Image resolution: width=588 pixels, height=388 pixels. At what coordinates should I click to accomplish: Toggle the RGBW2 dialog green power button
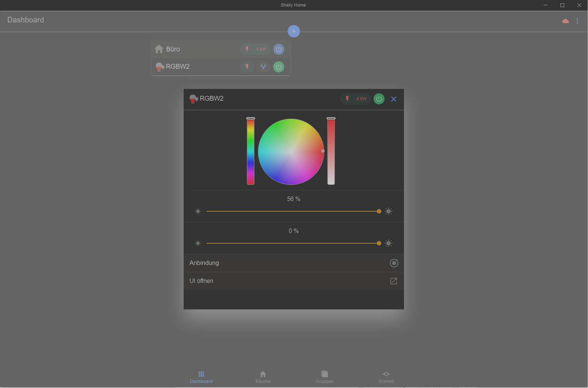click(379, 99)
